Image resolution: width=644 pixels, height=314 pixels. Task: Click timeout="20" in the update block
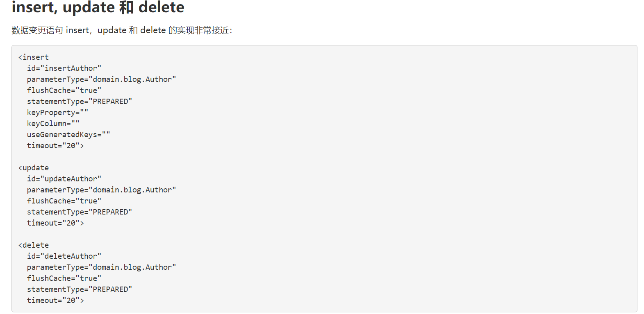55,223
